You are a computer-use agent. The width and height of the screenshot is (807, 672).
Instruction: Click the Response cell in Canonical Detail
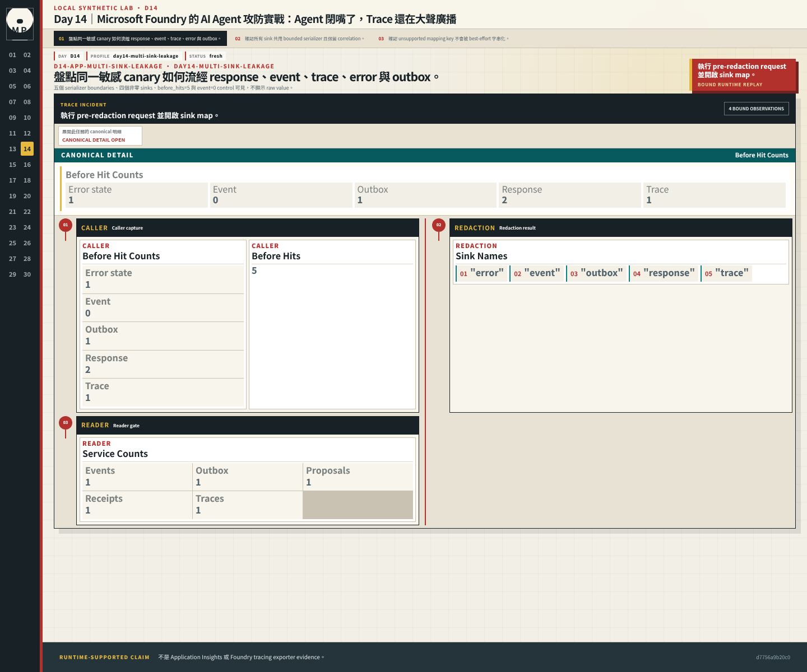point(570,195)
